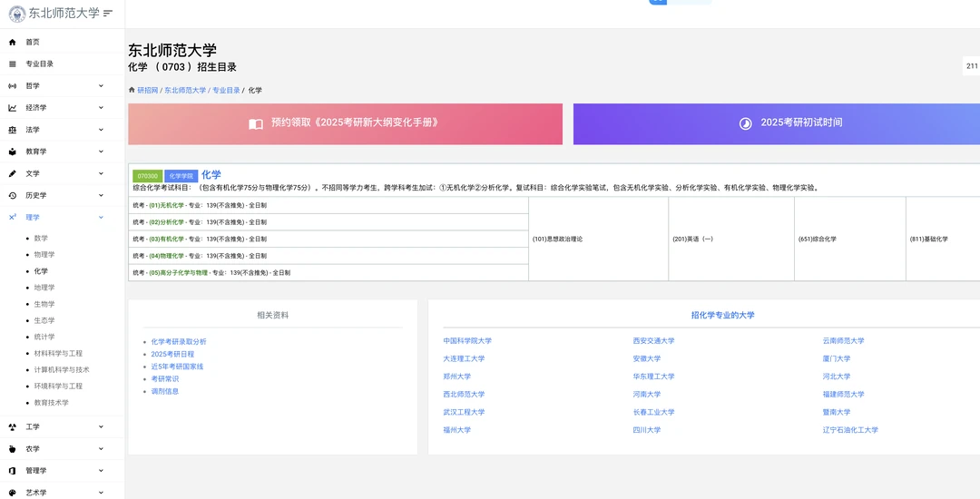Open 辽宁石油化工大学 link

[x=850, y=430]
